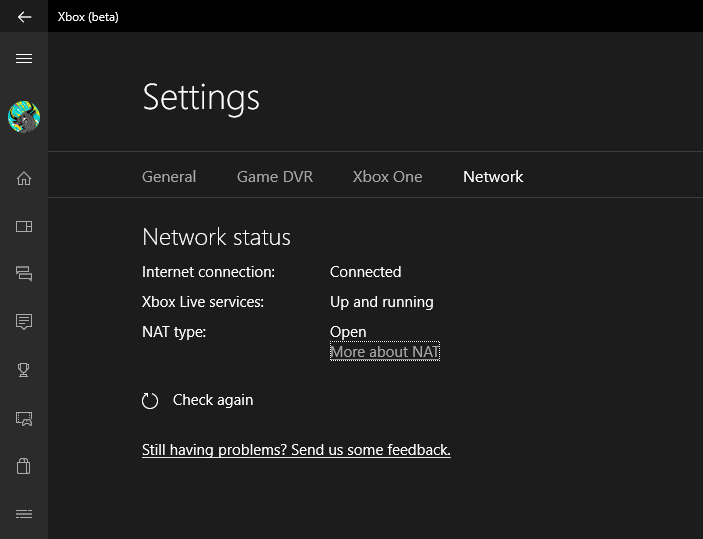
Task: Open the Store bag icon
Action: click(24, 465)
